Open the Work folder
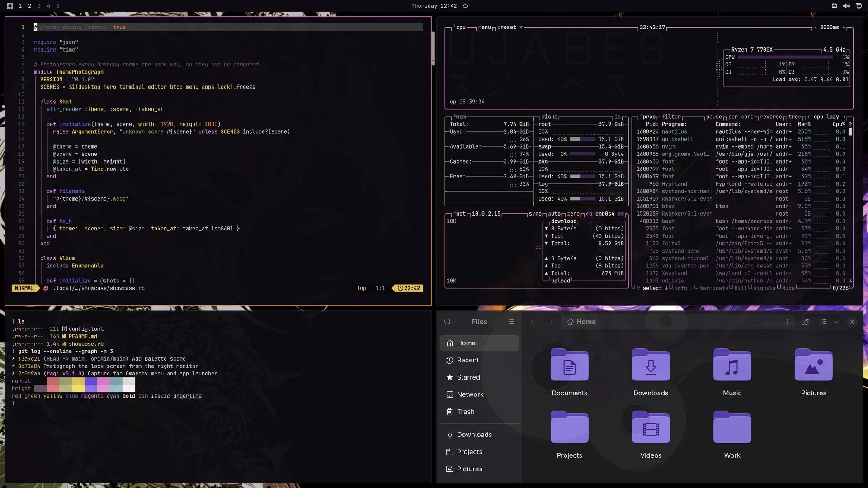This screenshot has height=488, width=868. coord(732,435)
